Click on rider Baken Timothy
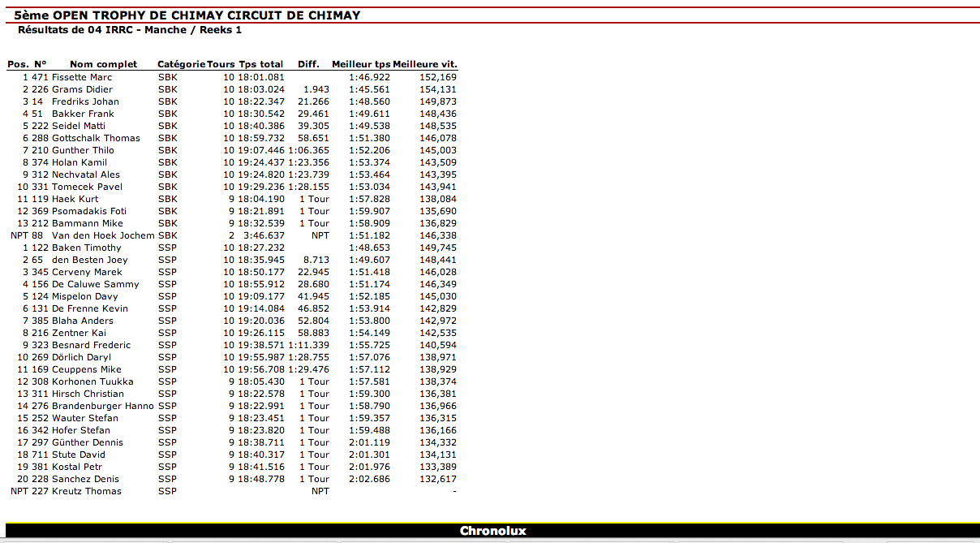The image size is (980, 543). 86,248
